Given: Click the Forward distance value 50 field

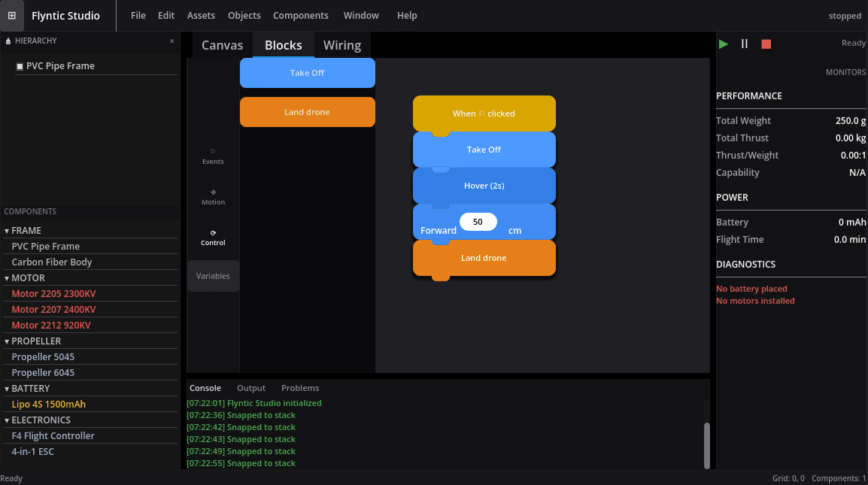Looking at the screenshot, I should pyautogui.click(x=478, y=222).
